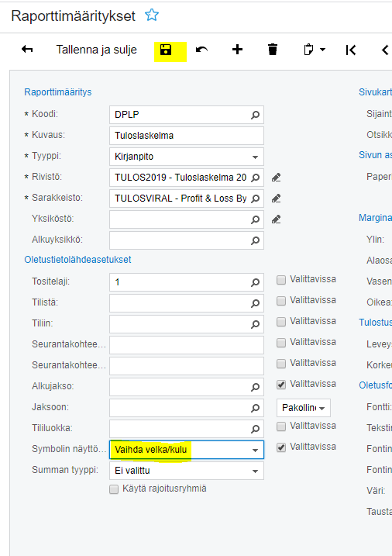Viewport: 392px width, 556px height.
Task: Add page to favorites with star icon
Action: 152,16
